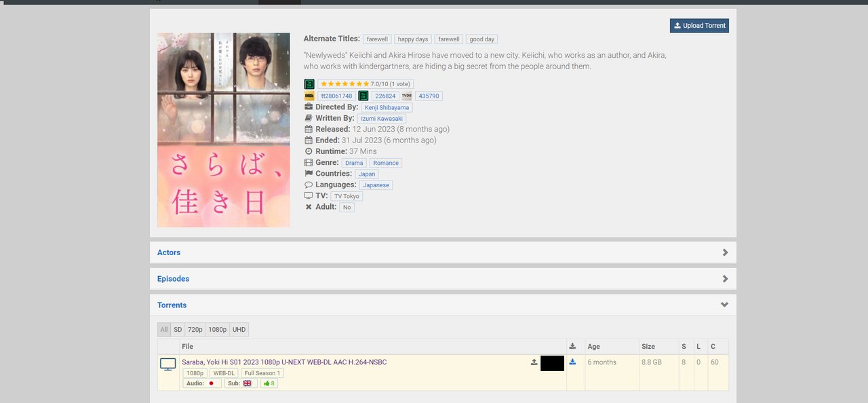Click the monitor icon in the Saraba torrent row
Image resolution: width=868 pixels, height=403 pixels.
point(167,365)
